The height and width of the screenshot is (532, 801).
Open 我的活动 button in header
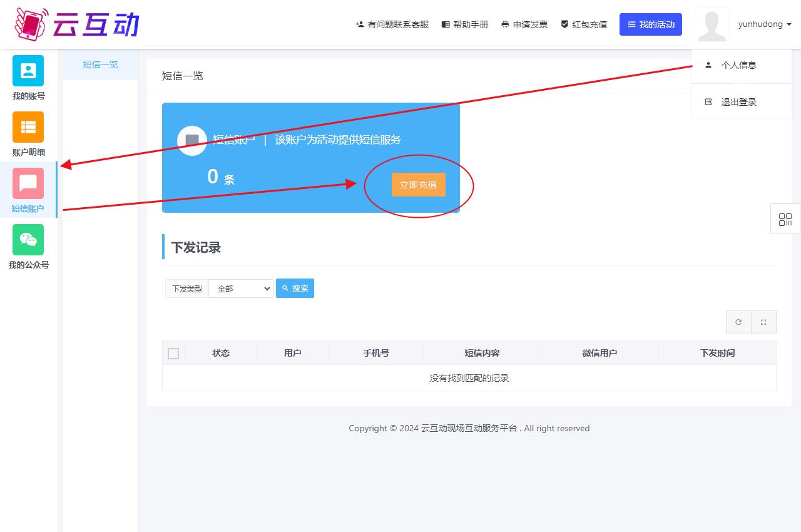[651, 24]
